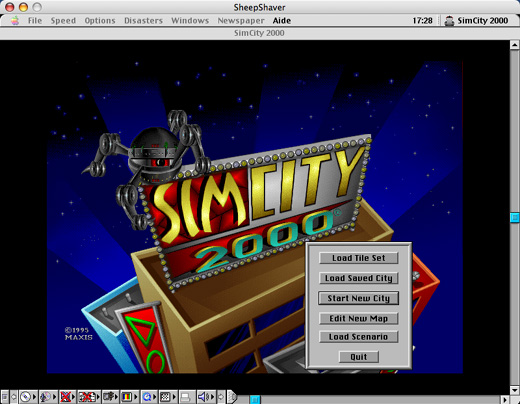Open the checkered monitor resolution strip module
The width and height of the screenshot is (520, 404).
tap(165, 397)
